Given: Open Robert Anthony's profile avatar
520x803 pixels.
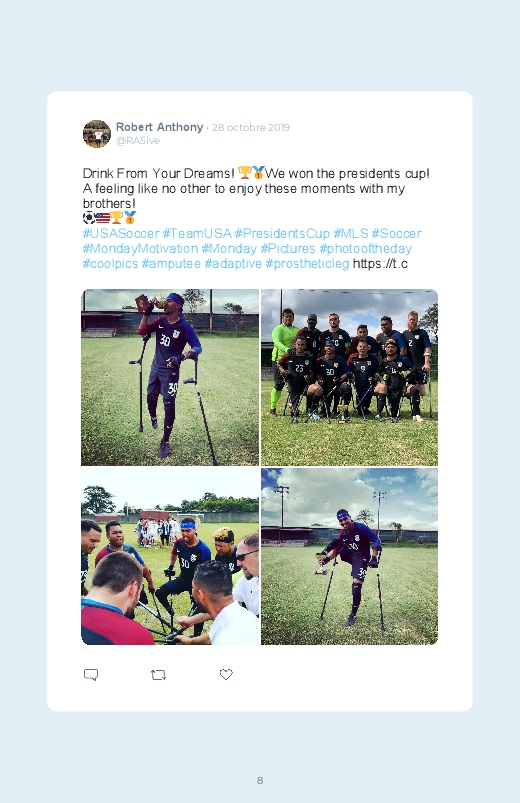Looking at the screenshot, I should tap(97, 134).
